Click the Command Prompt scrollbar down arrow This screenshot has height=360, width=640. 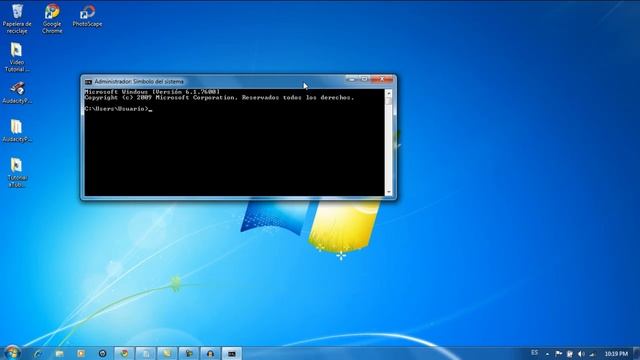[x=389, y=192]
